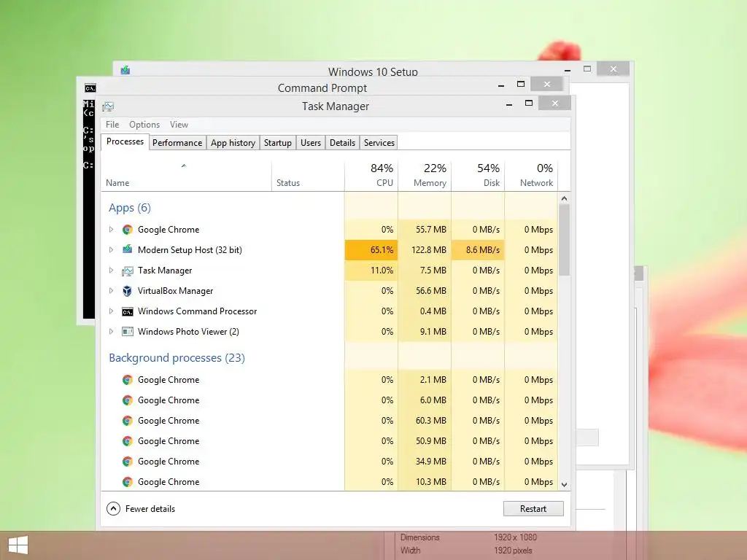Click the 8.6 MB/s disk cell

pyautogui.click(x=478, y=249)
